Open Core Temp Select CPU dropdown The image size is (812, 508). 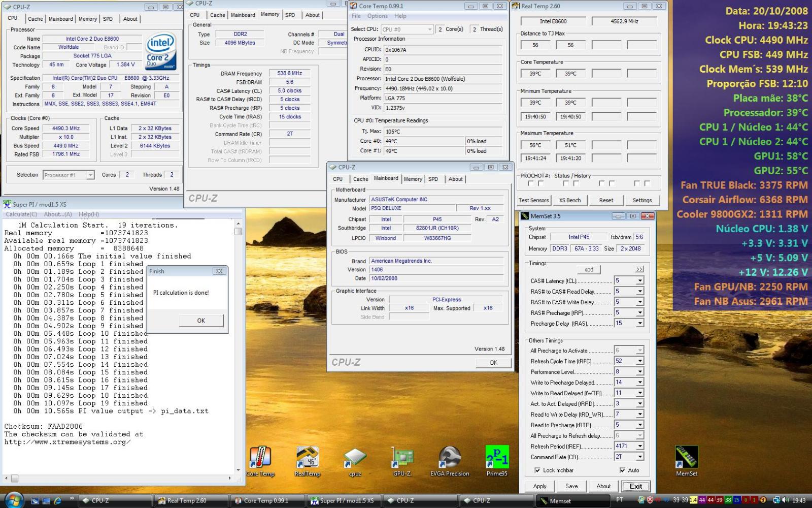pos(407,29)
